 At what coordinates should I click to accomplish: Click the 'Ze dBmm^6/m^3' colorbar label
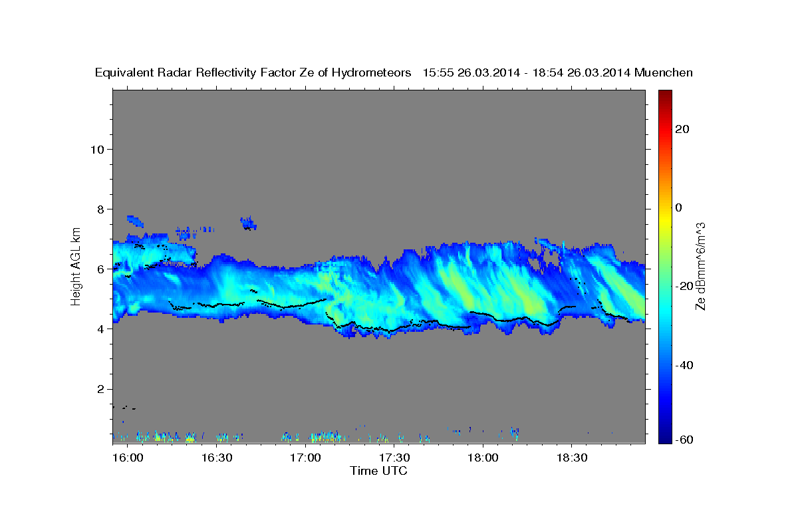700,267
